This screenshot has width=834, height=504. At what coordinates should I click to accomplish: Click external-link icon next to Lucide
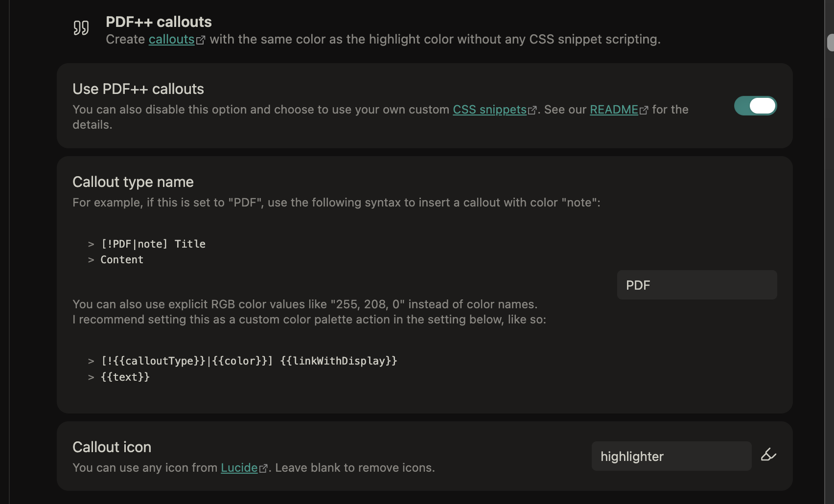point(263,469)
